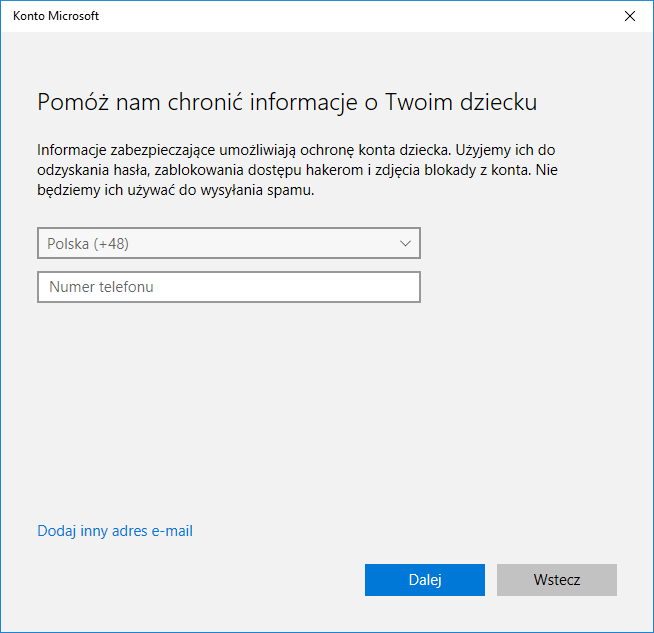Click the line about wysyłania spamu
654x633 pixels.
pyautogui.click(x=176, y=191)
